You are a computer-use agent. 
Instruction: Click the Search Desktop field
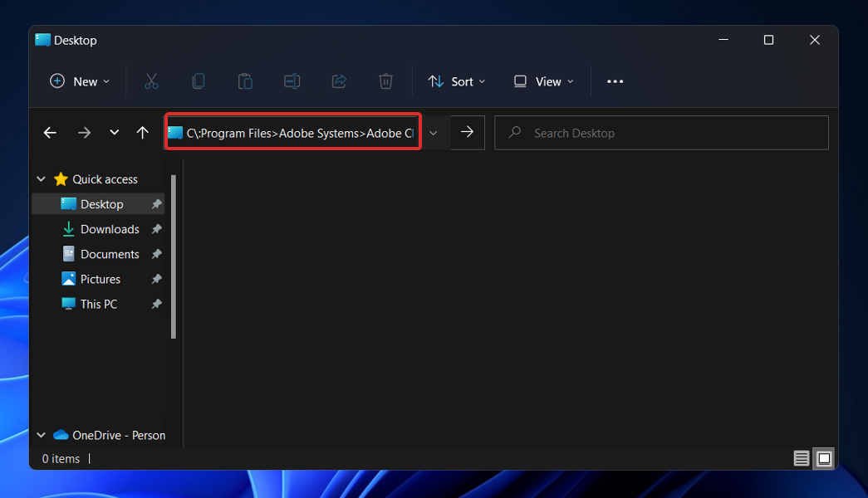(661, 133)
